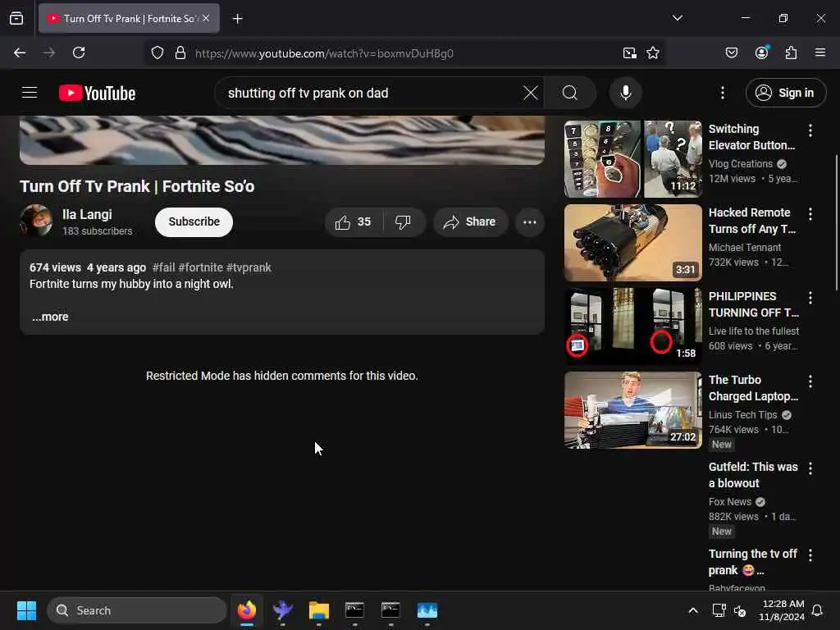This screenshot has width=840, height=630.
Task: Open options for Philippines Turning Off video
Action: [810, 298]
